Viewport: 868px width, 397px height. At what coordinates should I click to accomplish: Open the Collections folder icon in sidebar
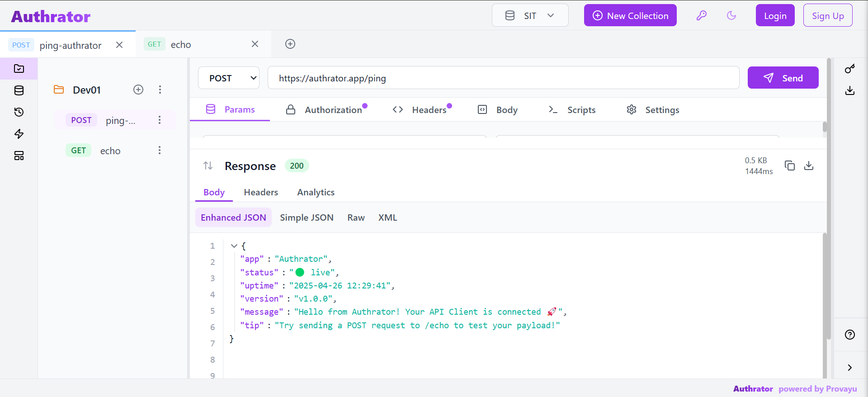click(x=19, y=69)
